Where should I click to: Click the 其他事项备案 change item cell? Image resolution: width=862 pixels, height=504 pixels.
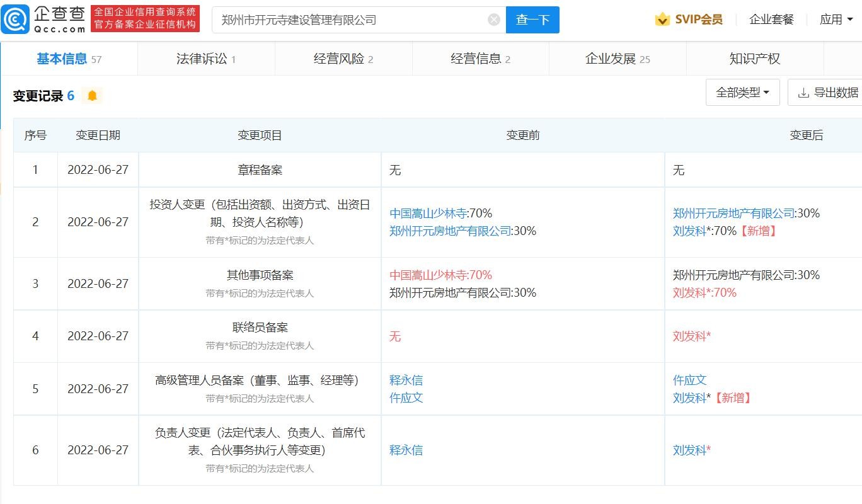[260, 283]
